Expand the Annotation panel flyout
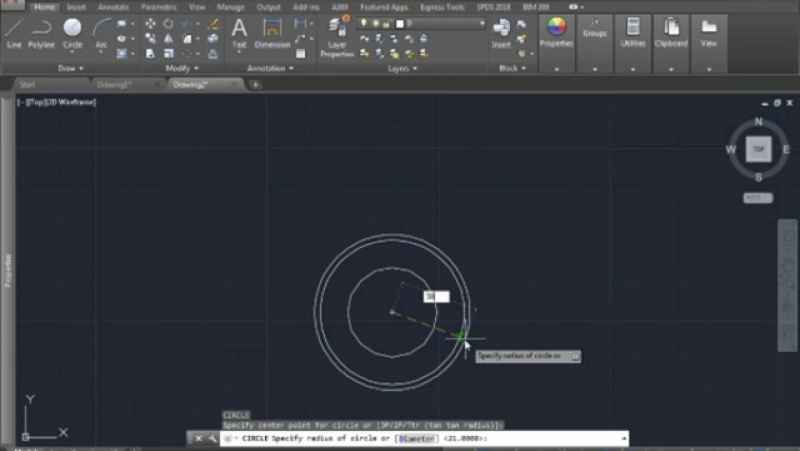Screen dimensions: 800x451 click(x=270, y=69)
